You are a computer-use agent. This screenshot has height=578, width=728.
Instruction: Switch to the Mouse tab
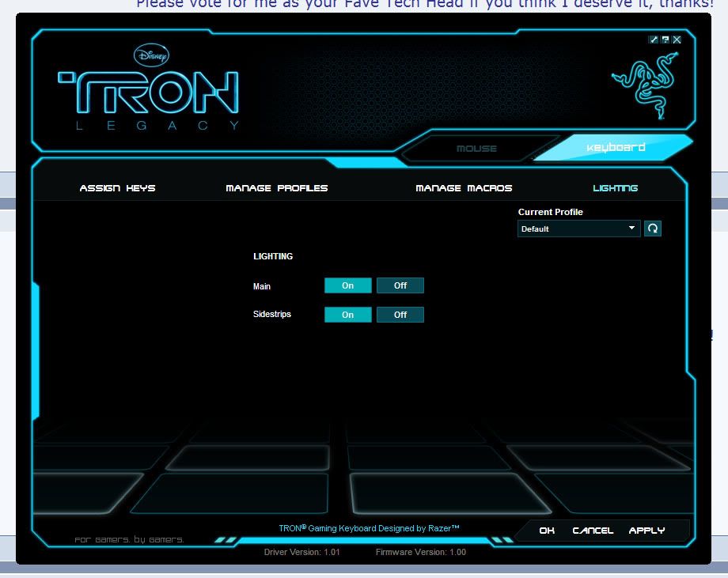(476, 149)
